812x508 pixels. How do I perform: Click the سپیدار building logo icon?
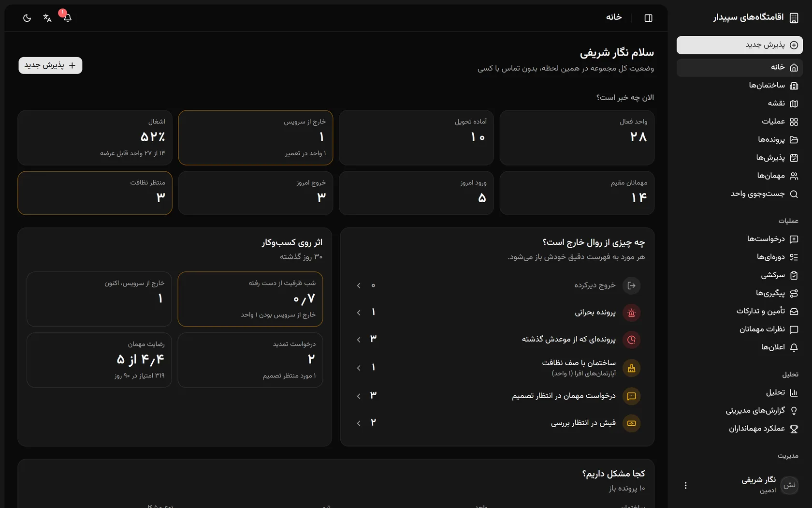794,18
